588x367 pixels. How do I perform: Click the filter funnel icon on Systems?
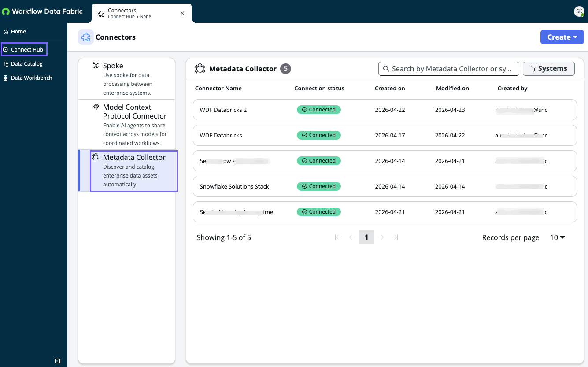[533, 69]
